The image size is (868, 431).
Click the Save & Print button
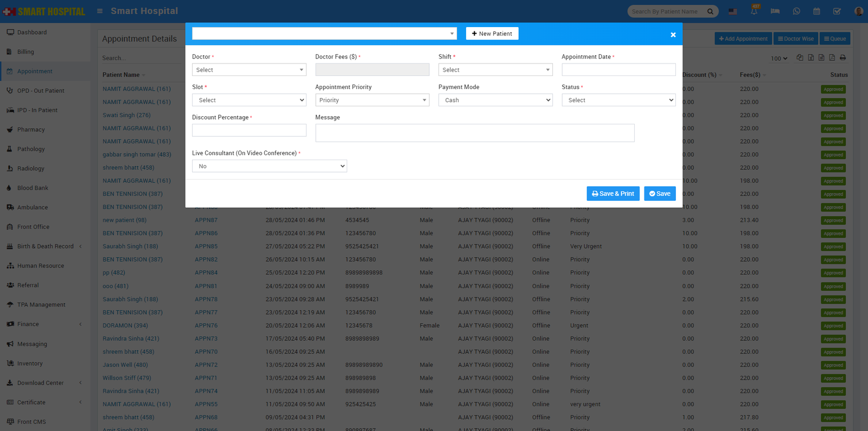[612, 194]
